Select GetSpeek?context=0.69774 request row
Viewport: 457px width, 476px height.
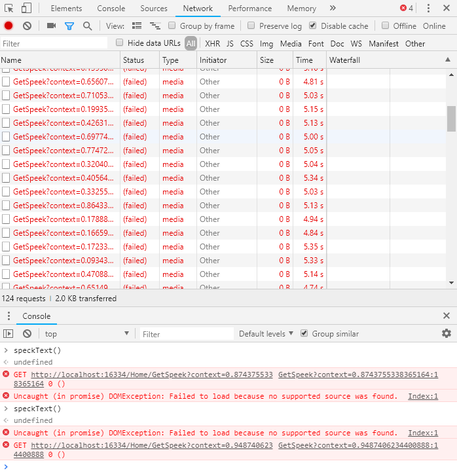[x=223, y=137]
